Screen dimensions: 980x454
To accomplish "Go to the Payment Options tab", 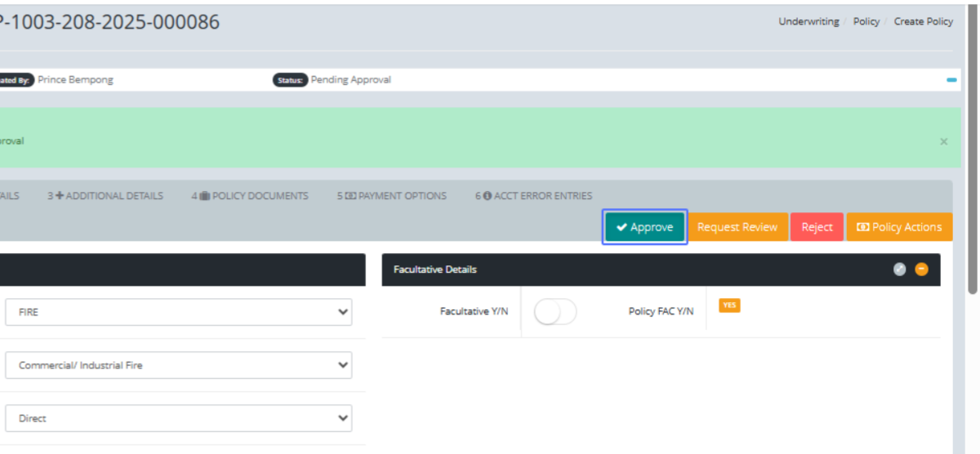I will coord(392,196).
